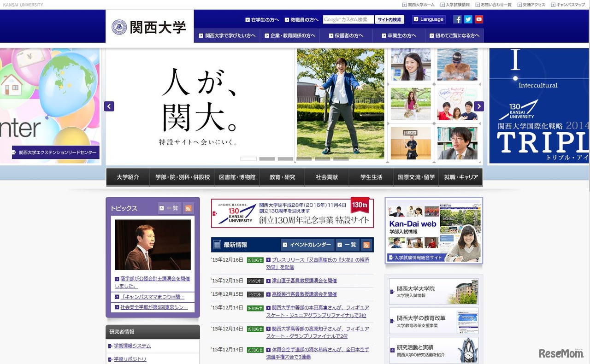Open 関西大学ホーム top link
Image resolution: width=590 pixels, height=364 pixels.
point(419,5)
